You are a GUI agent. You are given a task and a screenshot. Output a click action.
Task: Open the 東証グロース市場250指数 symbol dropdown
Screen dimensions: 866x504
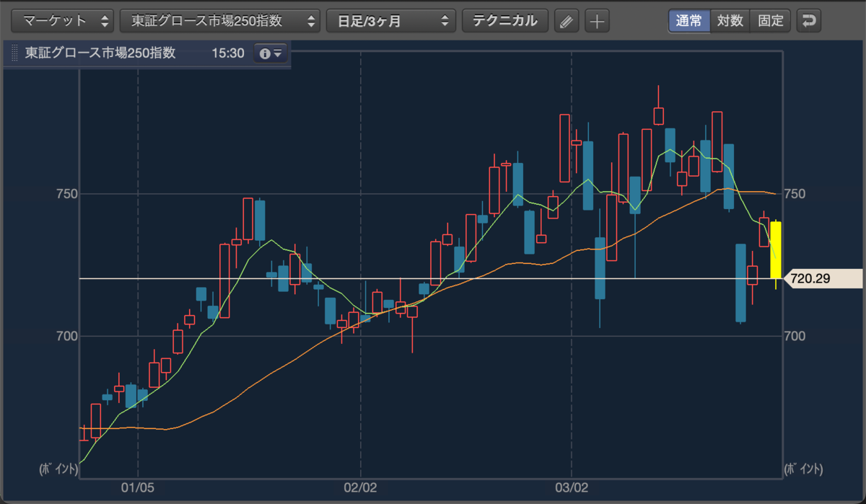(219, 20)
